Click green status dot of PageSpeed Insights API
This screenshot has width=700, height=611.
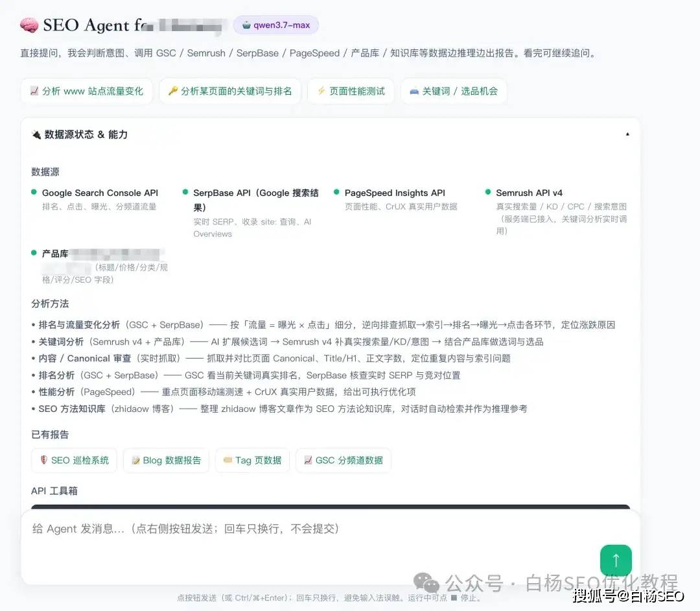[x=336, y=192]
